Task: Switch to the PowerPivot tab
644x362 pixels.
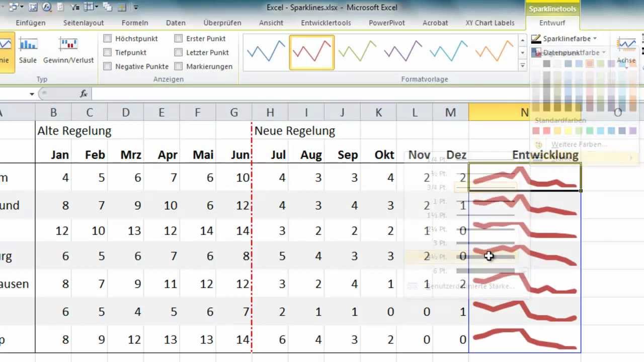Action: tap(387, 23)
